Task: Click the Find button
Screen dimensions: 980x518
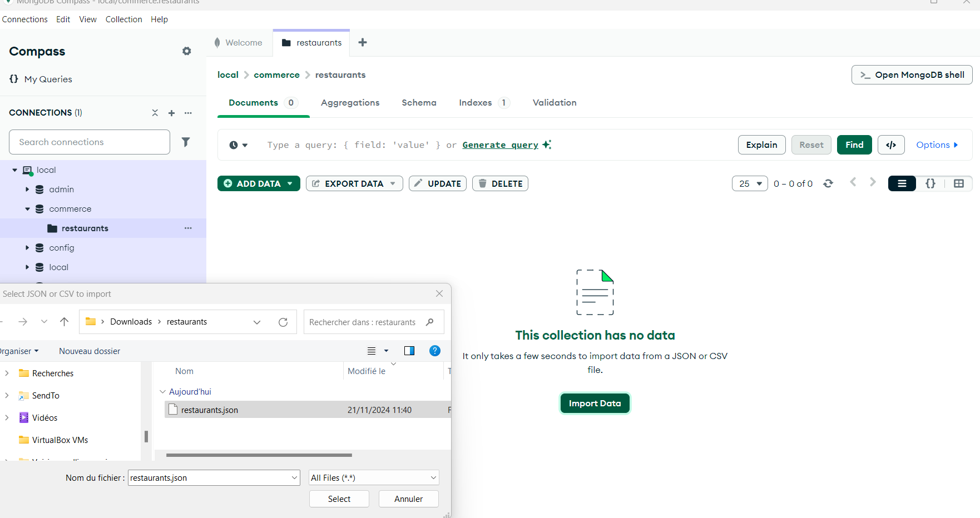Action: pyautogui.click(x=854, y=145)
